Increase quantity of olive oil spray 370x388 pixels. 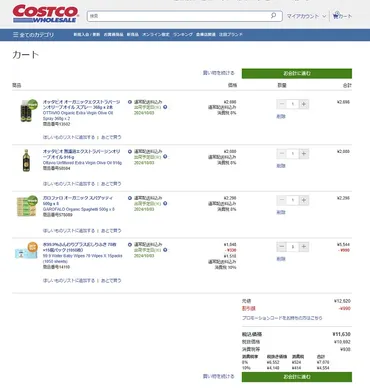pos(304,104)
